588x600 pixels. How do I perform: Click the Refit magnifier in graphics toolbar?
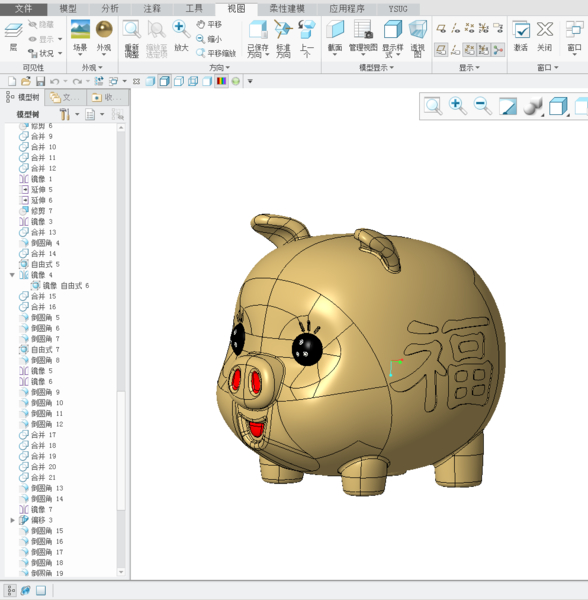click(433, 106)
